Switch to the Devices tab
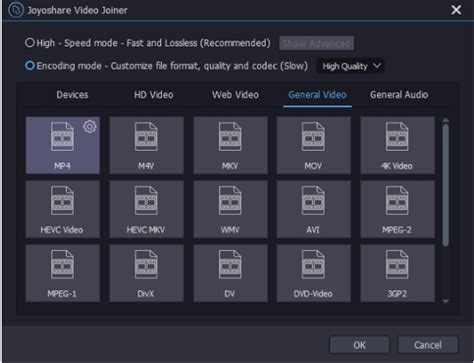The height and width of the screenshot is (363, 474). pos(72,95)
